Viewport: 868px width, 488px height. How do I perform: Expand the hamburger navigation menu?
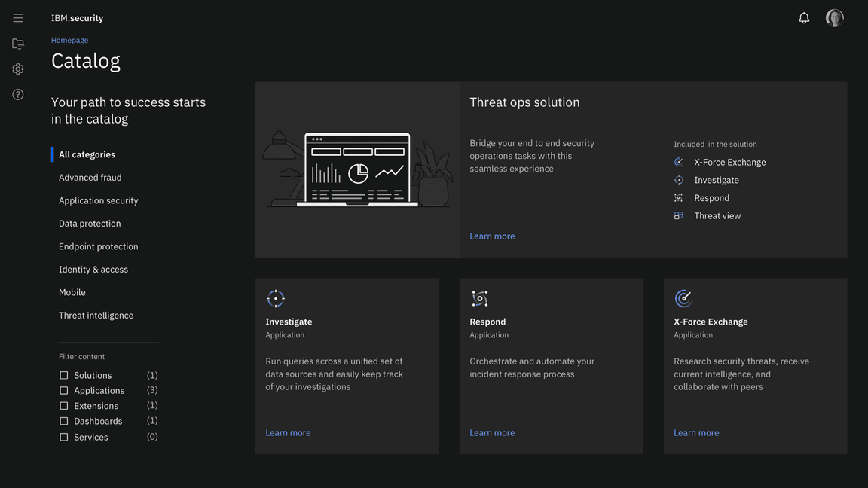[17, 17]
